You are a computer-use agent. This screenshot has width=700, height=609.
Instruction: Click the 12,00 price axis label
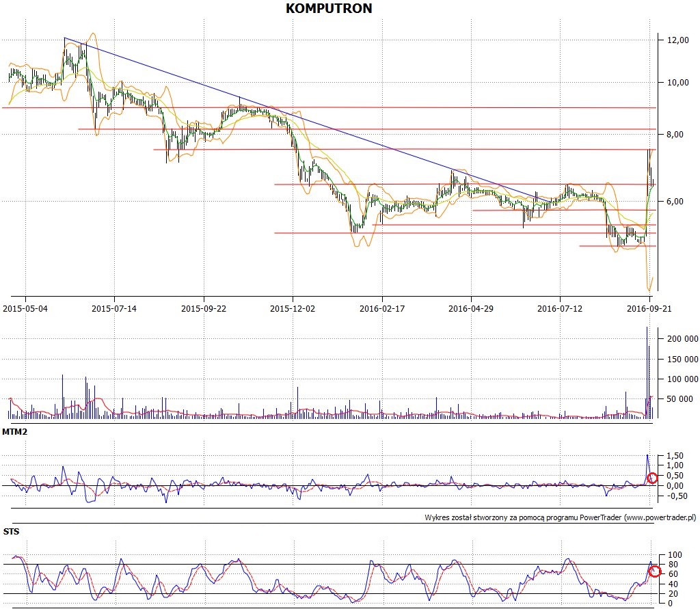[x=678, y=40]
